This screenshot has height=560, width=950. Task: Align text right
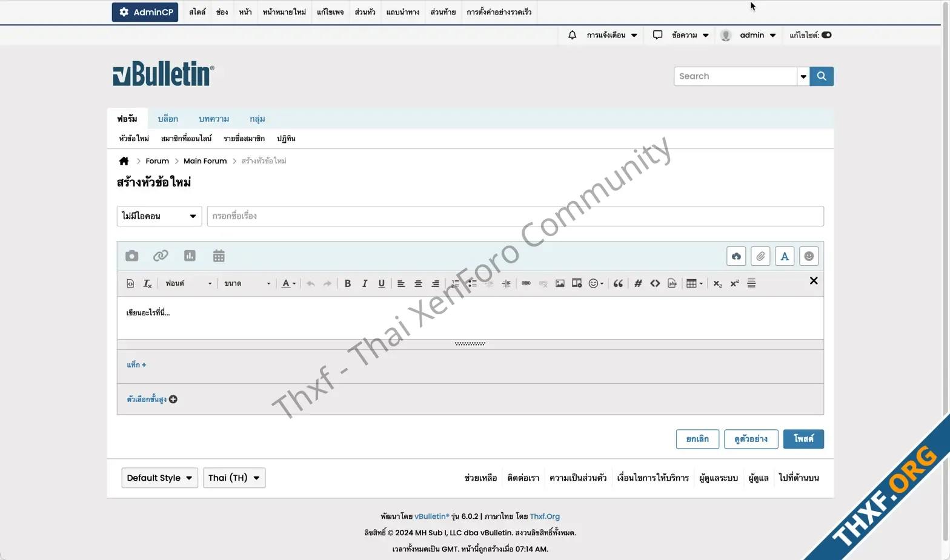435,283
